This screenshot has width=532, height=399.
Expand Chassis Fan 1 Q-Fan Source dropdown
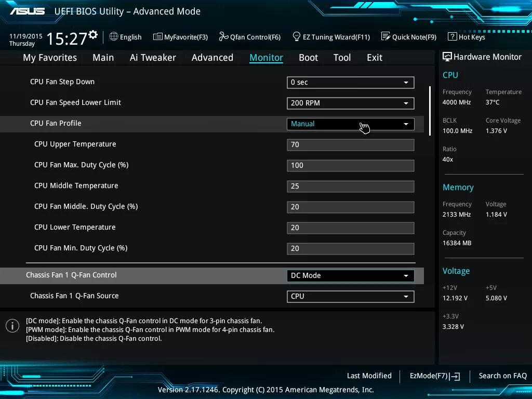(x=350, y=296)
